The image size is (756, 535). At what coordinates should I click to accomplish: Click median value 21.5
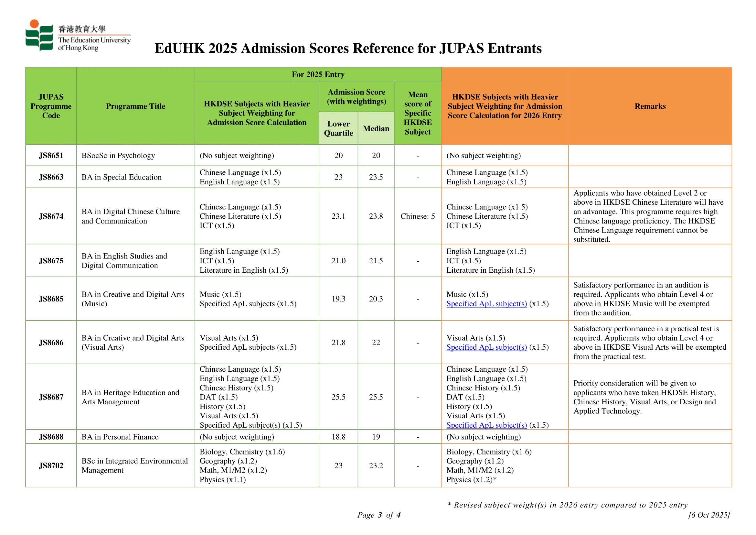(376, 261)
